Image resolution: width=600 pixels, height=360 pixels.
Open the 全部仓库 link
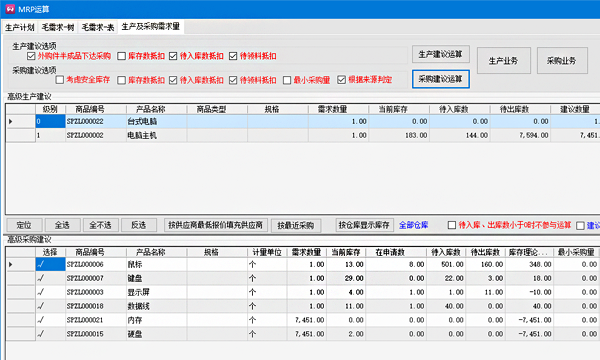(414, 225)
